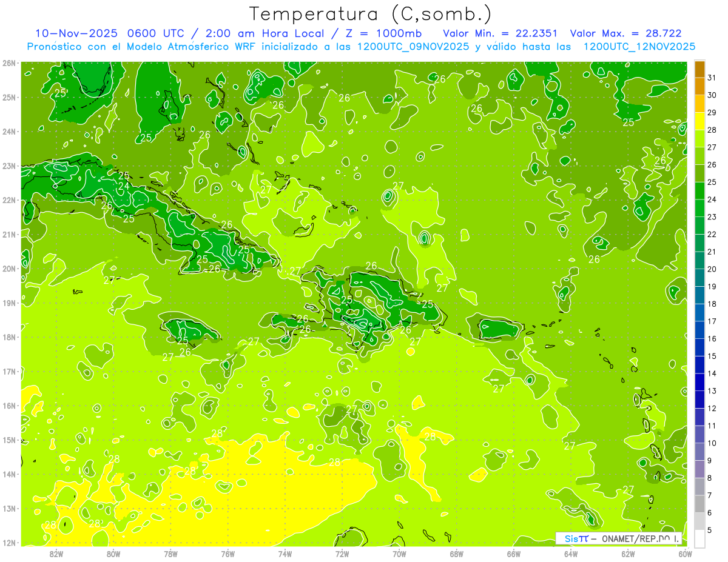This screenshot has height=562, width=728.
Task: Click the '78W' longitude axis label
Action: click(x=170, y=554)
